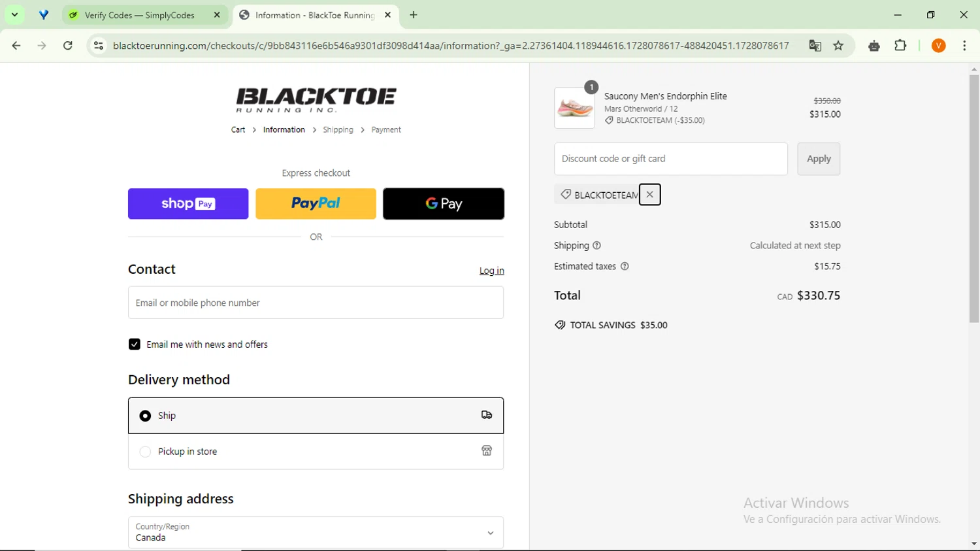Image resolution: width=980 pixels, height=551 pixels.
Task: Show Estimated taxes help icon
Action: click(625, 267)
